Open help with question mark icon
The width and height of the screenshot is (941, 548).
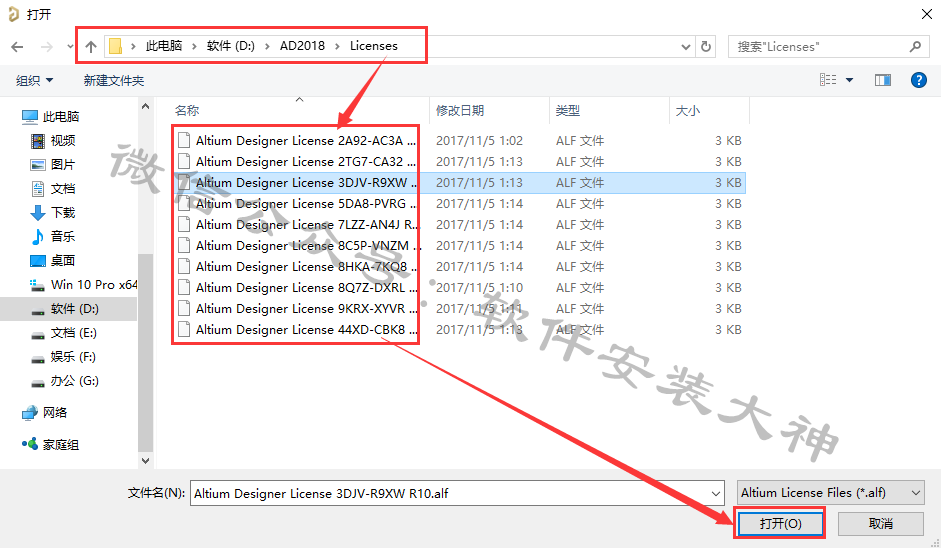point(919,80)
